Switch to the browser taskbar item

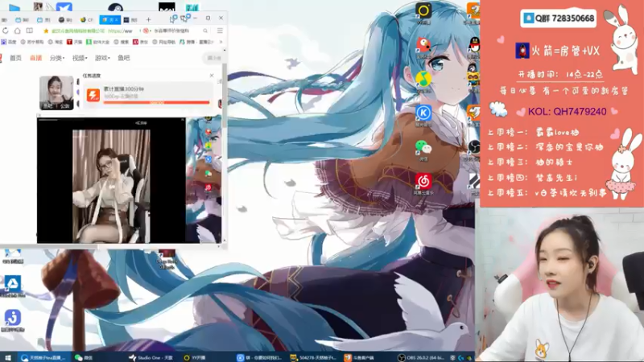[x=43, y=357]
